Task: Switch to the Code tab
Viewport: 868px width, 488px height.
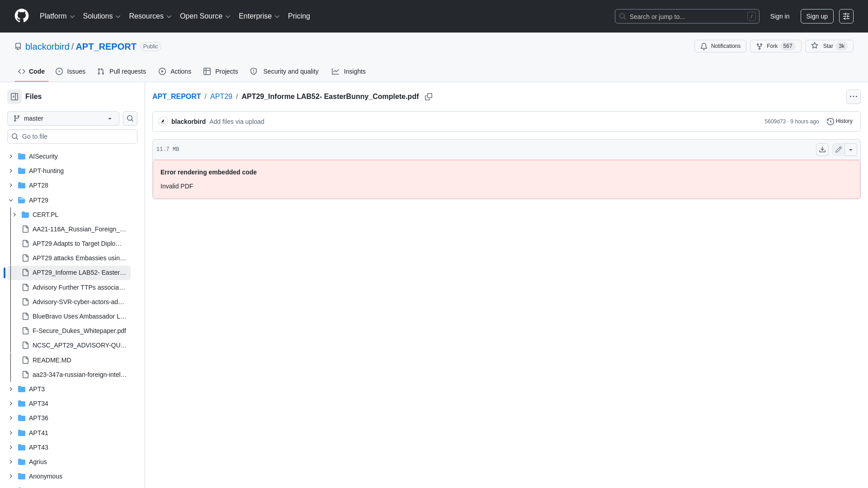Action: [32, 71]
